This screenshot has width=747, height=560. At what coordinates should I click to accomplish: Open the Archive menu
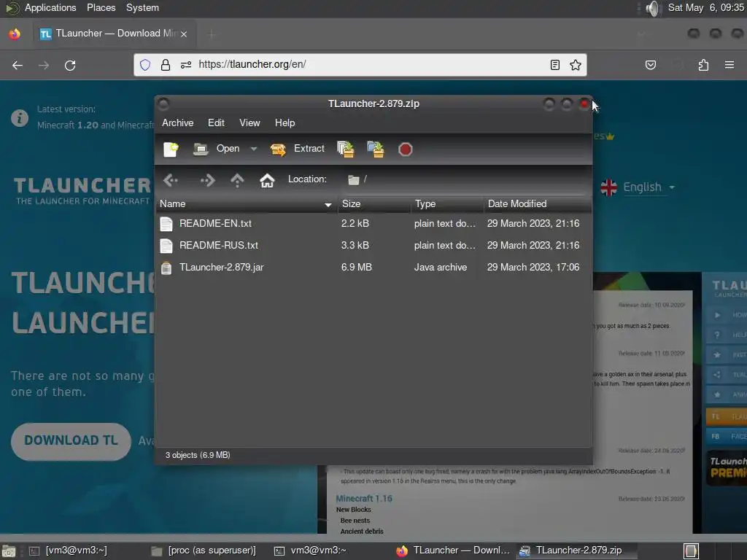(178, 122)
